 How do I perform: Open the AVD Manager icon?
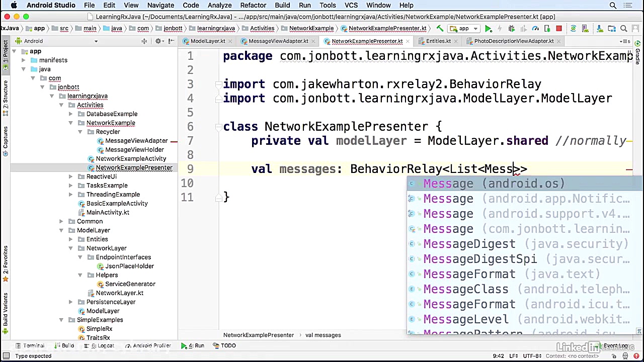(586, 29)
